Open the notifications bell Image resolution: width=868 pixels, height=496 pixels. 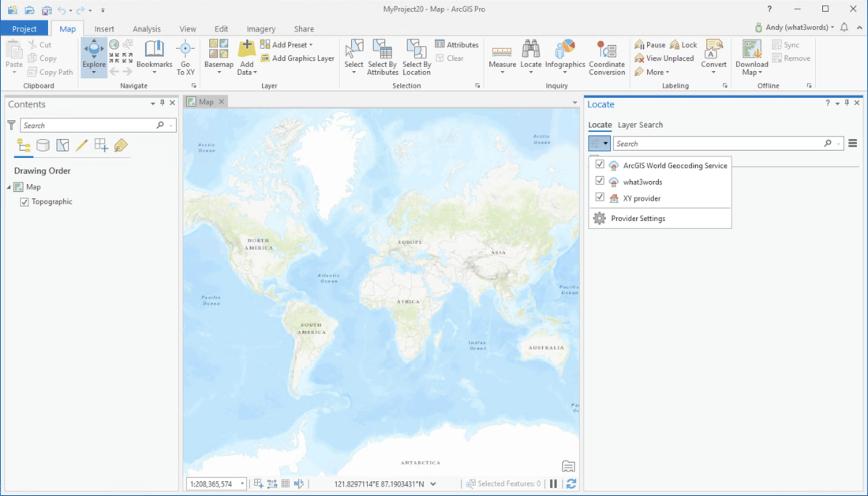[x=844, y=27]
